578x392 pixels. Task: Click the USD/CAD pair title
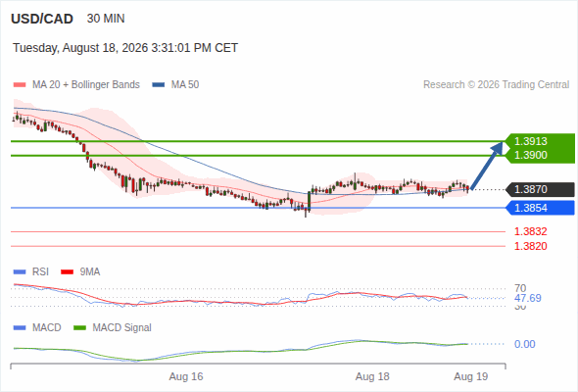[42, 19]
